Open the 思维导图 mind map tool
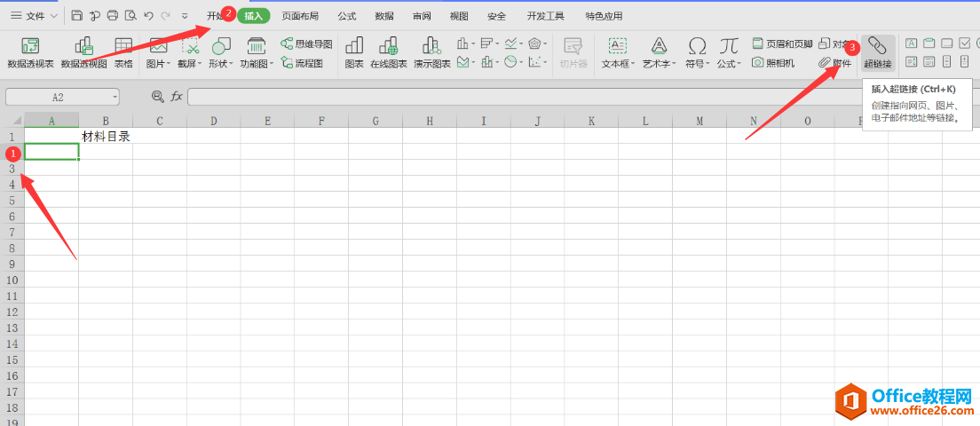This screenshot has height=426, width=980. point(306,43)
